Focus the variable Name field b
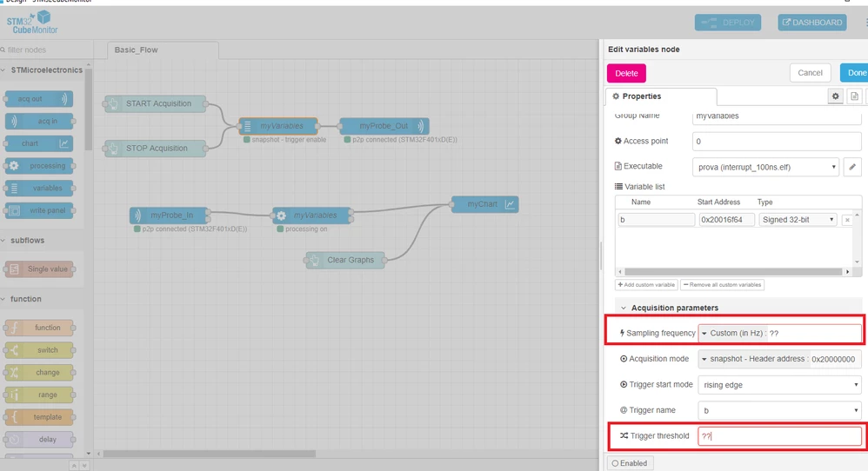868x471 pixels. pos(656,220)
